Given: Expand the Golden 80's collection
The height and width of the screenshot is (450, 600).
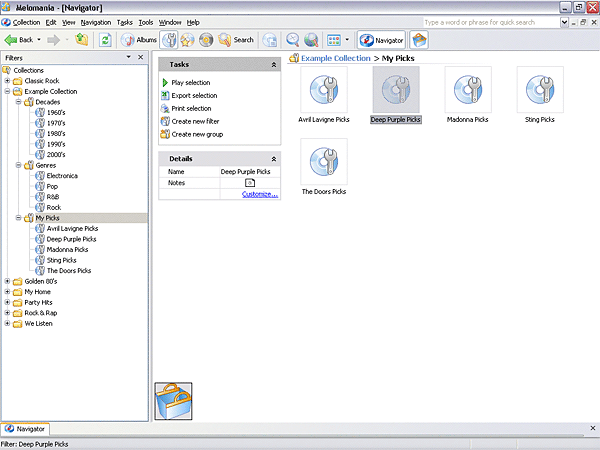Looking at the screenshot, I should click(7, 281).
